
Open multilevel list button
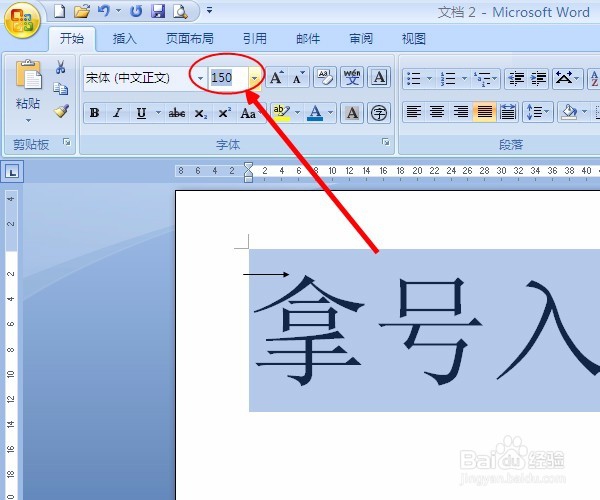pos(483,78)
